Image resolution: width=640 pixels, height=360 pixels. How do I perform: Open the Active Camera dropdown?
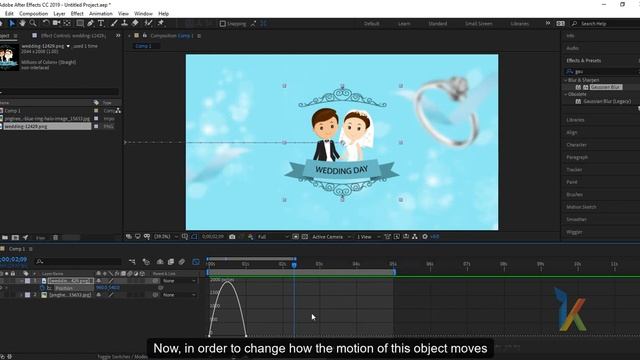point(331,237)
